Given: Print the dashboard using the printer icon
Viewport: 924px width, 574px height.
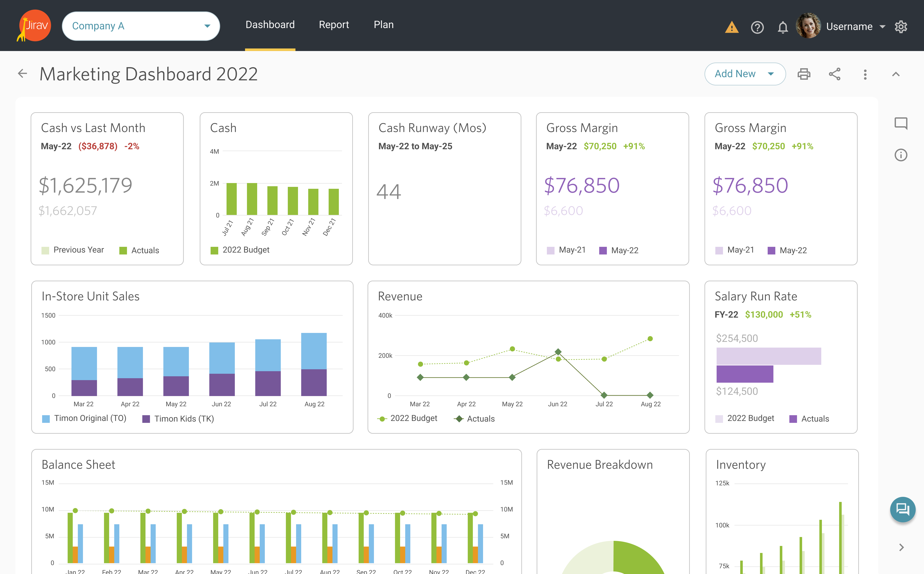Looking at the screenshot, I should (x=804, y=74).
